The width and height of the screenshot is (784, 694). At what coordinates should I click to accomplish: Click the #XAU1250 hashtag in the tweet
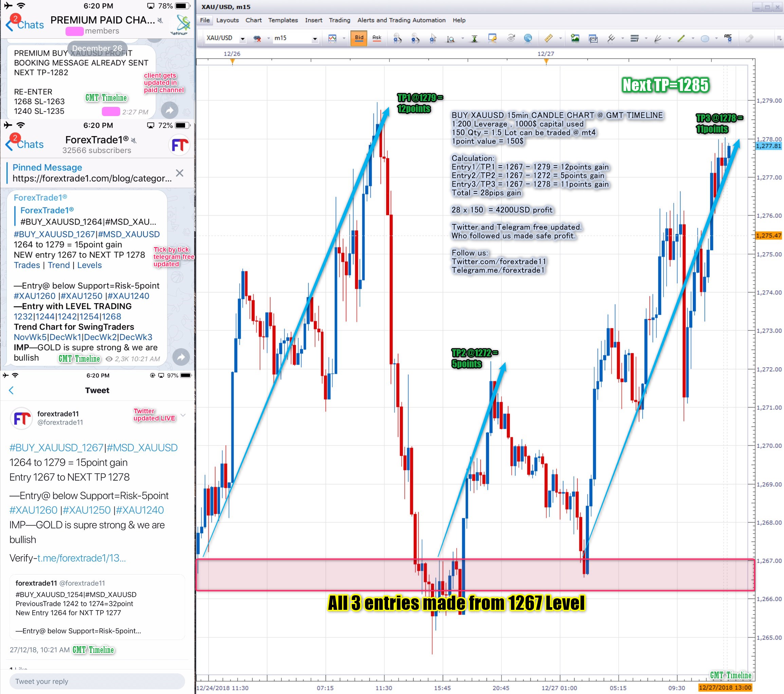pyautogui.click(x=87, y=510)
